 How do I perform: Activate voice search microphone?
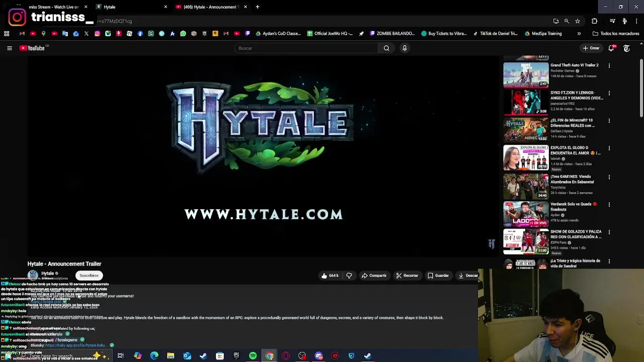pyautogui.click(x=405, y=48)
